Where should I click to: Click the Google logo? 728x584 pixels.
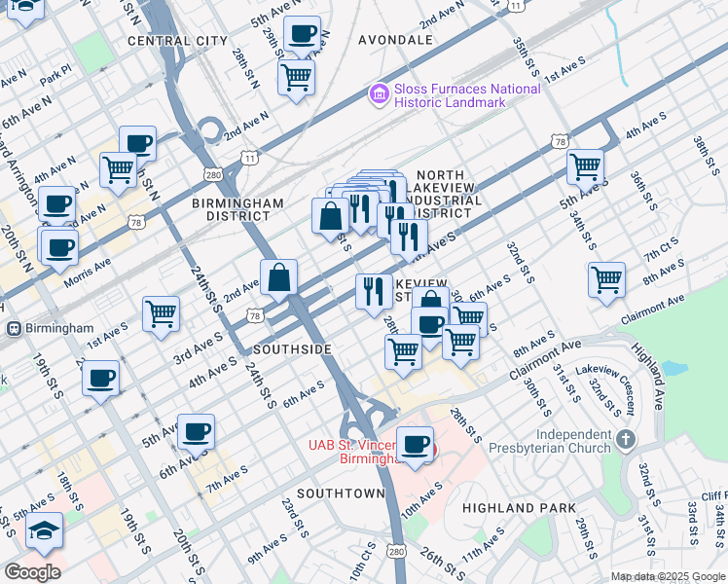32,572
